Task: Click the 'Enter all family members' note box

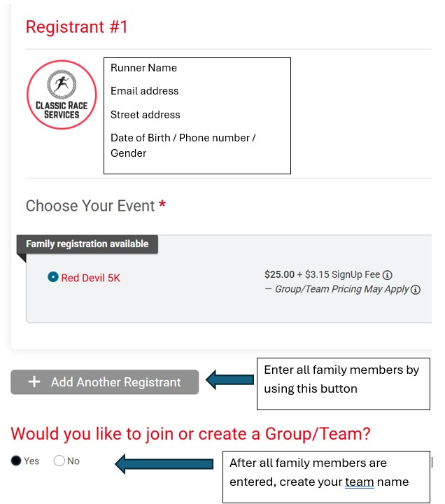Action: (343, 384)
